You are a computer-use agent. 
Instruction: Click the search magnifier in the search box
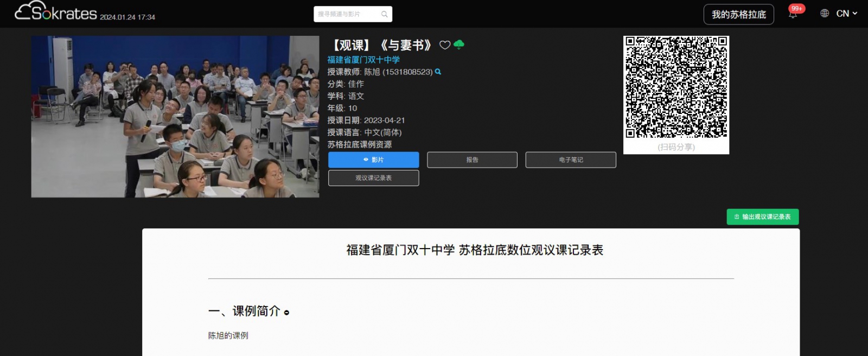pyautogui.click(x=384, y=14)
